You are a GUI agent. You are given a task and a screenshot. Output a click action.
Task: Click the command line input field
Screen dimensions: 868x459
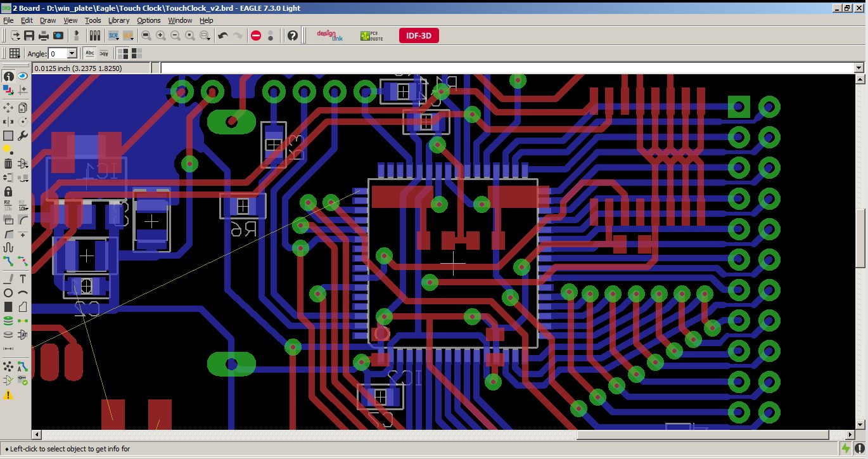(507, 68)
